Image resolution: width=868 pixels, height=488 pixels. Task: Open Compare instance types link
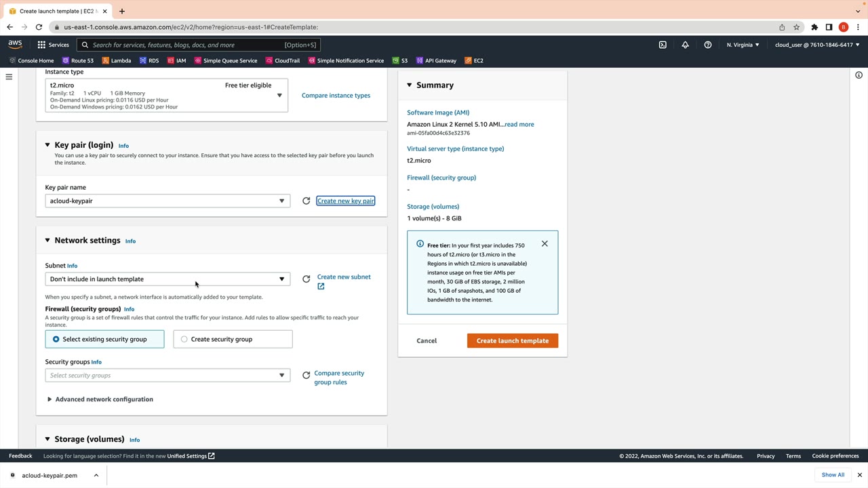pos(336,96)
